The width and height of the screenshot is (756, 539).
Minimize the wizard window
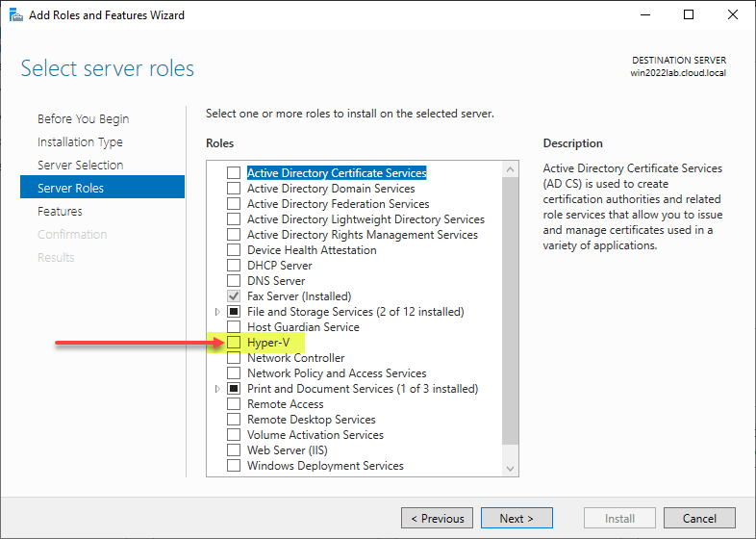point(645,14)
